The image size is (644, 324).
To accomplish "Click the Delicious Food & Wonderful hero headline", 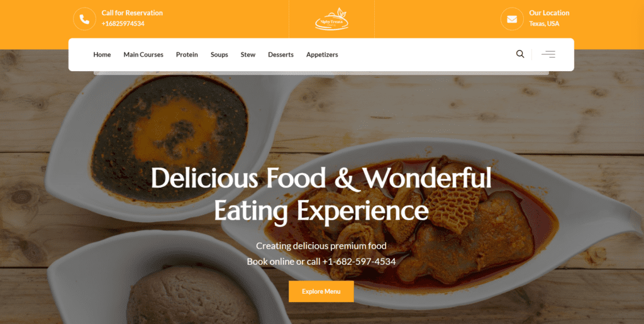I will [321, 178].
